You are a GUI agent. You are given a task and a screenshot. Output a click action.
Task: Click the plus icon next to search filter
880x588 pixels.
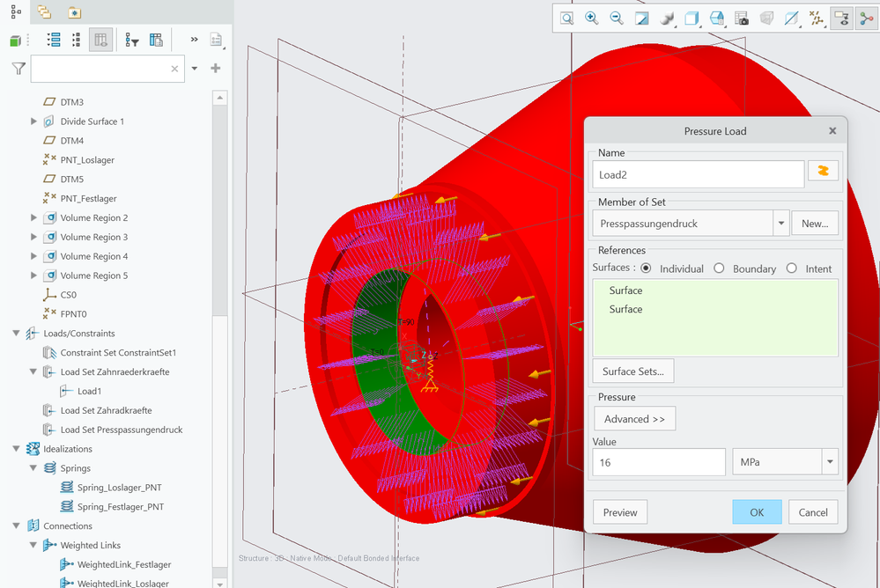(215, 69)
